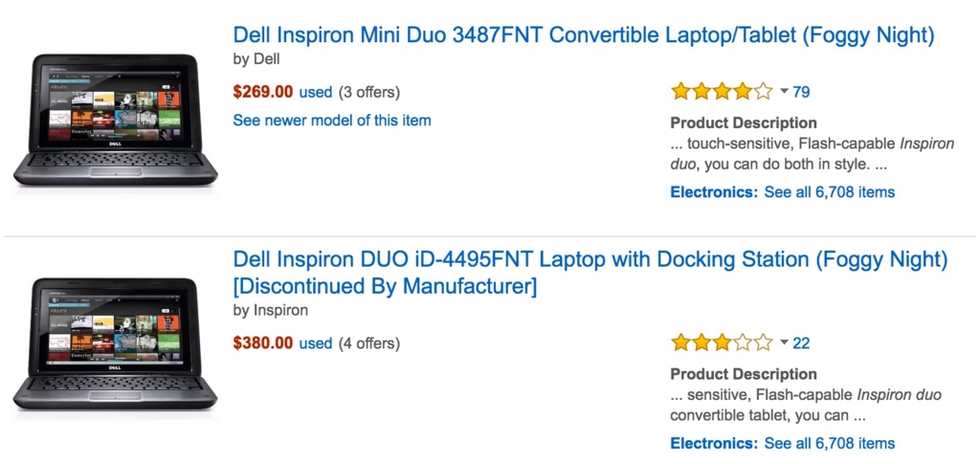This screenshot has width=980, height=464.
Task: Click the Mini Duo 3487FNT laptop thumbnail
Action: tap(115, 120)
